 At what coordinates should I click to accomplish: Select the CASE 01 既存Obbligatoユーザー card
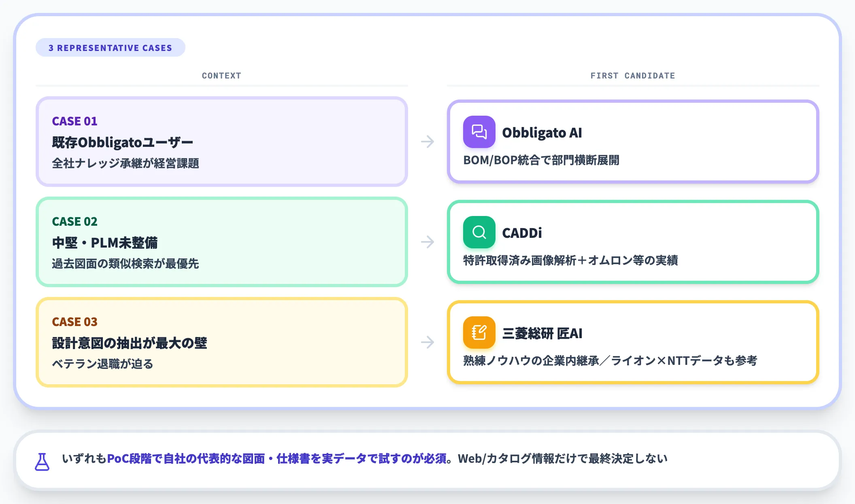click(x=222, y=142)
